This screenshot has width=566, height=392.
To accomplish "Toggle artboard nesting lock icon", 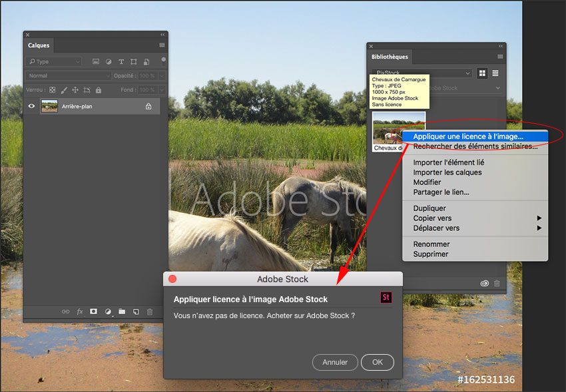I will [x=87, y=90].
